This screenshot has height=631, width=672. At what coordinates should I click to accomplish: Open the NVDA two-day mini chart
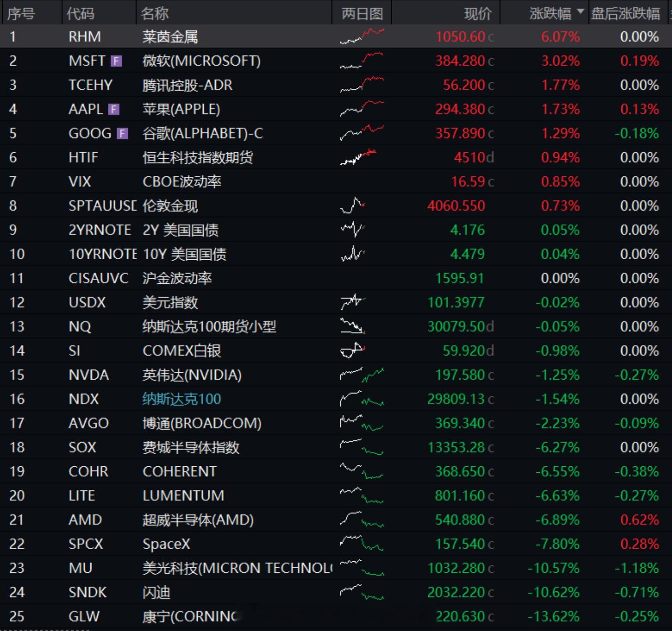click(362, 375)
